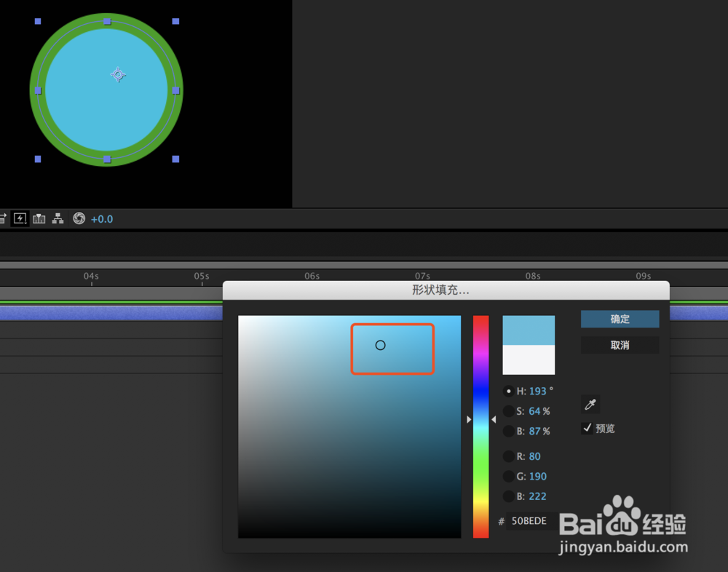Click the 05s mark on timeline ruler

tap(202, 277)
